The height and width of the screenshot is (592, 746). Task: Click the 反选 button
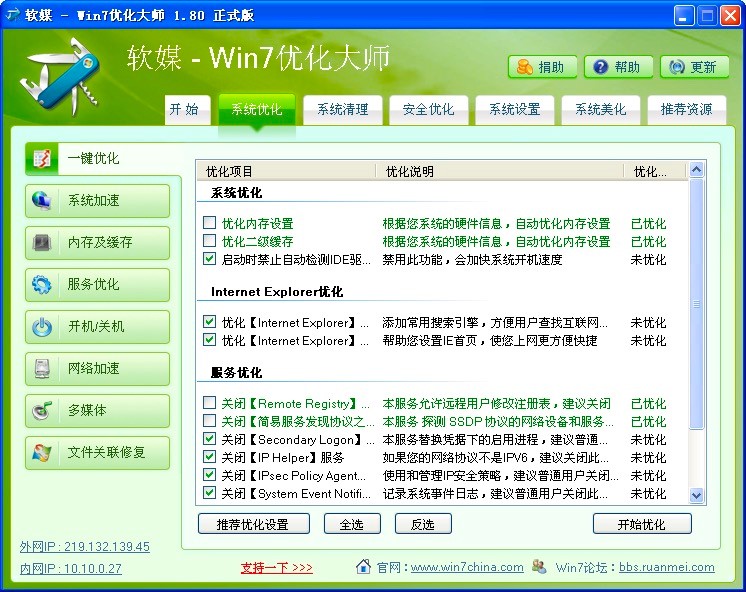click(x=423, y=524)
